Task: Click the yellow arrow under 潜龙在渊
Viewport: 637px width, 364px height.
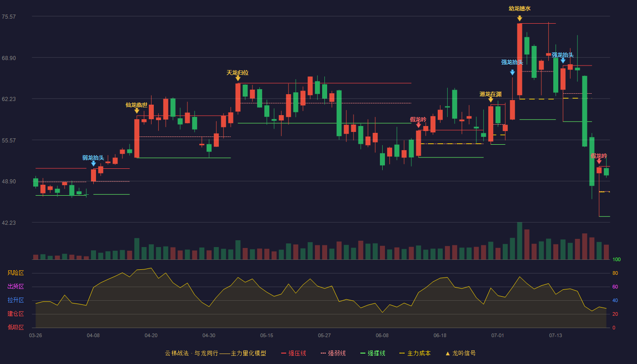Action: click(490, 100)
